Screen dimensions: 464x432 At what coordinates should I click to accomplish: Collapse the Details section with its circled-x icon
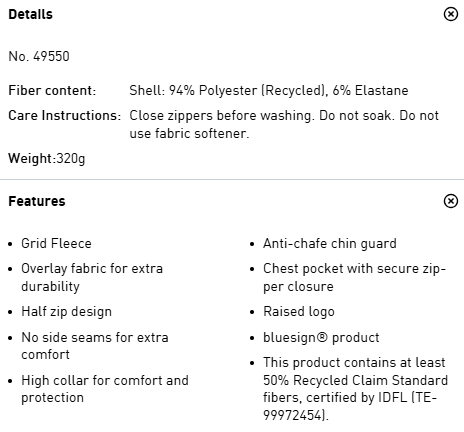451,14
